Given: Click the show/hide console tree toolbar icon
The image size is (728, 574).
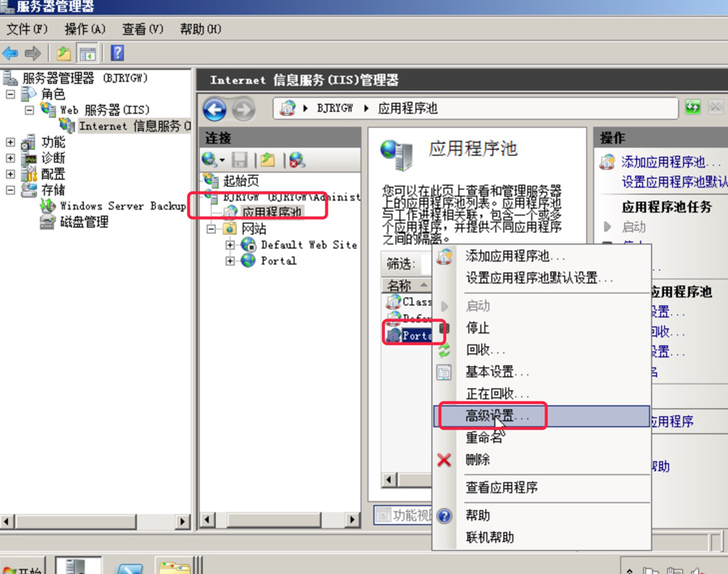Looking at the screenshot, I should [x=87, y=53].
